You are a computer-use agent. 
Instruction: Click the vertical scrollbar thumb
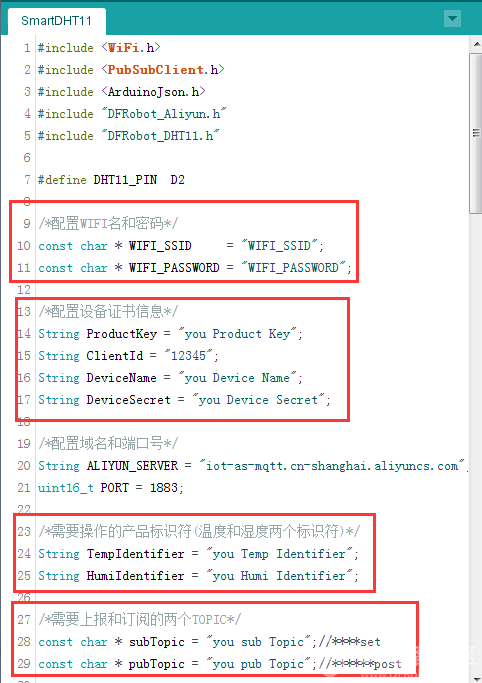click(x=476, y=133)
